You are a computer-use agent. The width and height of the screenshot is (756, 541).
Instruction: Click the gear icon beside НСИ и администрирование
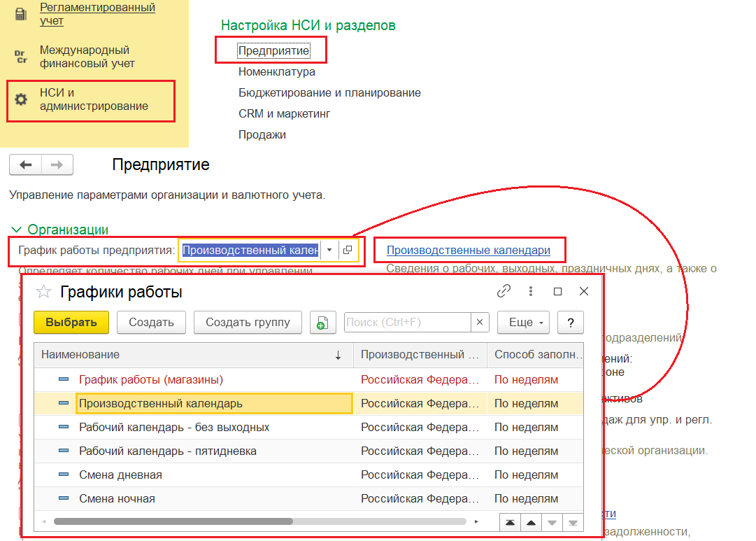tap(21, 99)
